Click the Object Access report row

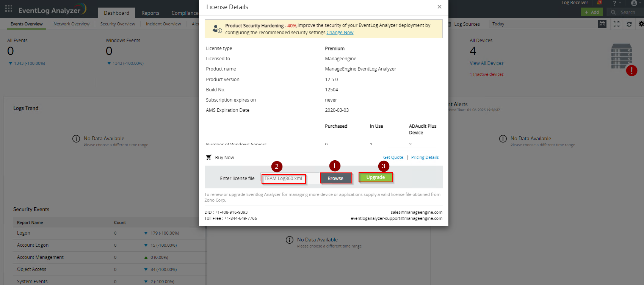[x=110, y=269]
